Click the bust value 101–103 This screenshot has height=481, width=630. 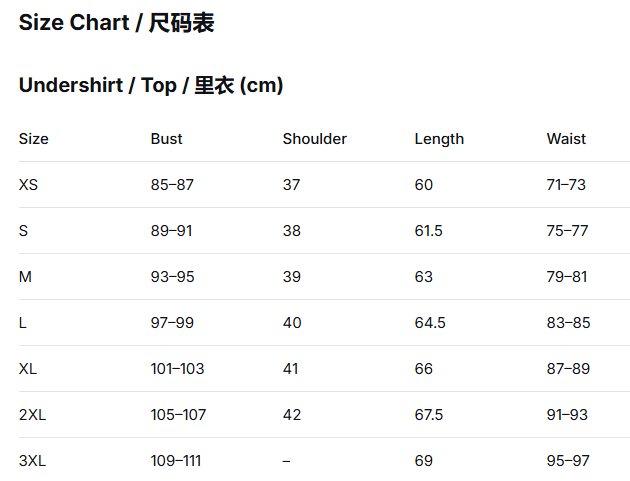pyautogui.click(x=177, y=369)
